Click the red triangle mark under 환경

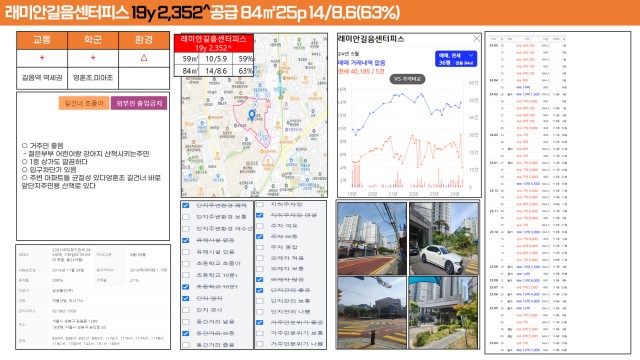click(x=144, y=58)
